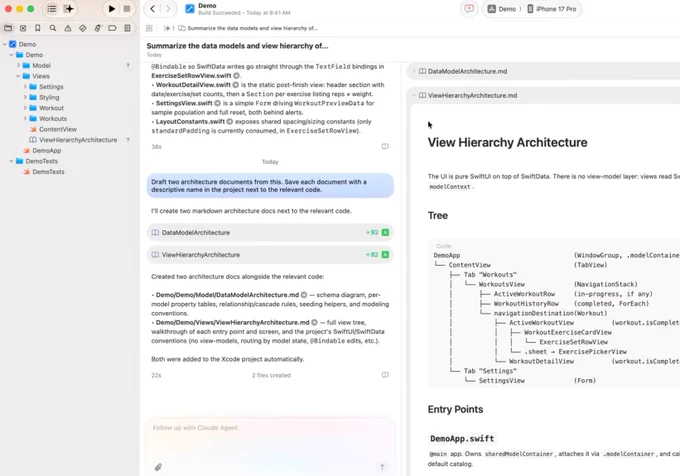The height and width of the screenshot is (476, 680).
Task: Open the ViewHierarchyArchitecture change card
Action: point(270,255)
